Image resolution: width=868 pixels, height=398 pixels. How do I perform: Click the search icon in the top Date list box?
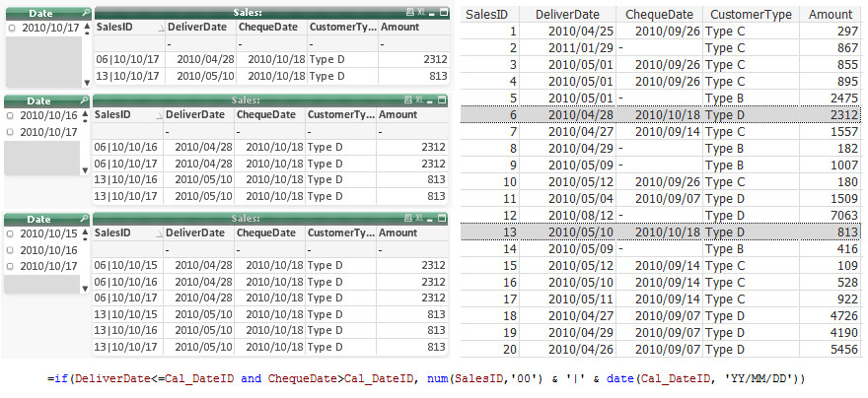84,10
